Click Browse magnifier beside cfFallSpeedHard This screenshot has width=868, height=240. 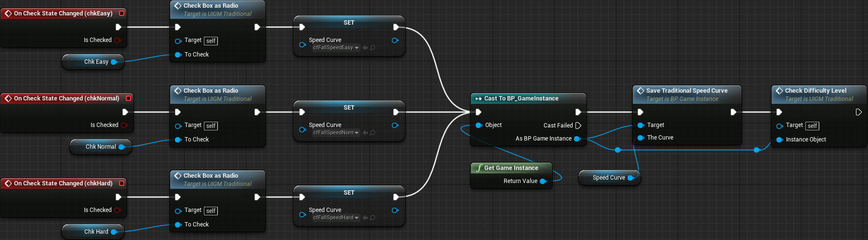(373, 218)
